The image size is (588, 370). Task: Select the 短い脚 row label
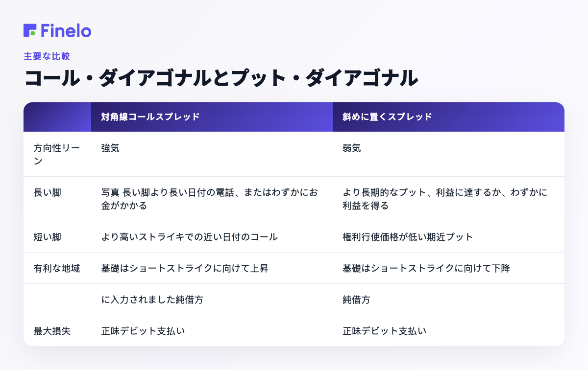click(47, 237)
